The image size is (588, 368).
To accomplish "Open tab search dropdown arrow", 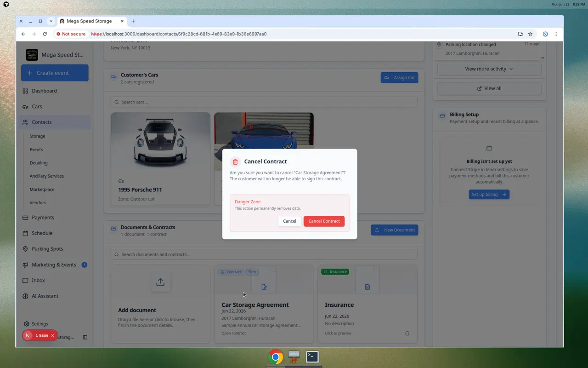I will click(51, 21).
